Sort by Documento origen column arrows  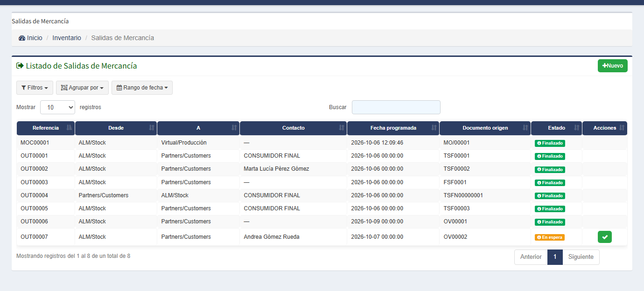tap(525, 128)
